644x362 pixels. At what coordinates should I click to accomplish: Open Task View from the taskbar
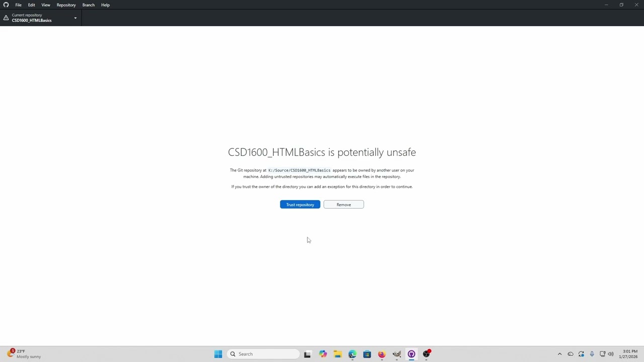pyautogui.click(x=307, y=354)
